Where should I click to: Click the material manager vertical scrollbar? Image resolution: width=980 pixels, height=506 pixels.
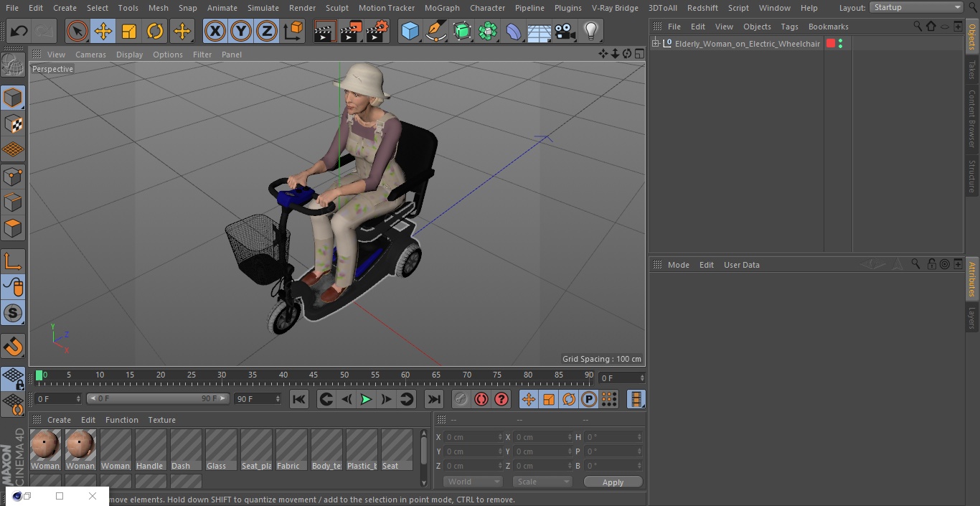point(424,456)
